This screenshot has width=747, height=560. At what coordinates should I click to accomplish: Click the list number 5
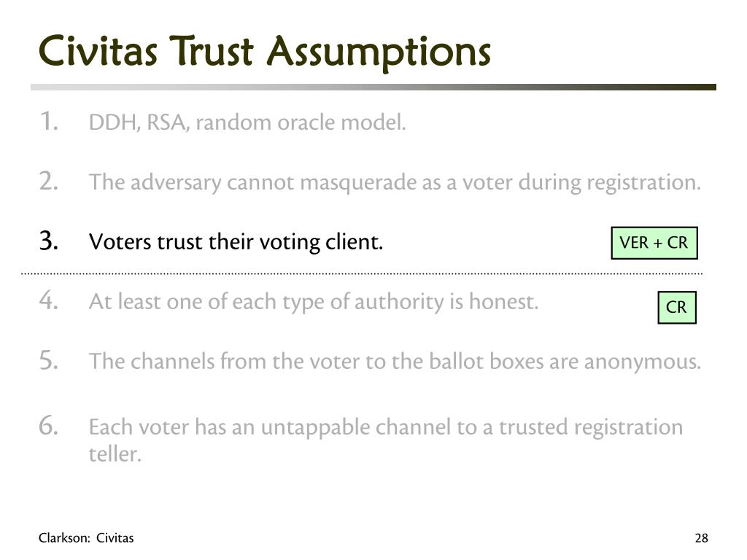click(49, 360)
